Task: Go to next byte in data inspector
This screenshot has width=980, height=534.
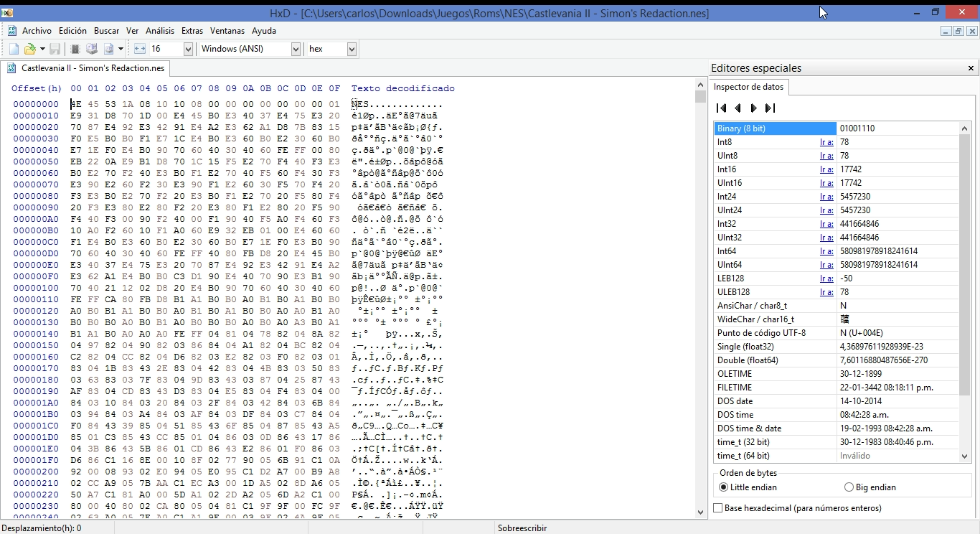Action: [753, 108]
